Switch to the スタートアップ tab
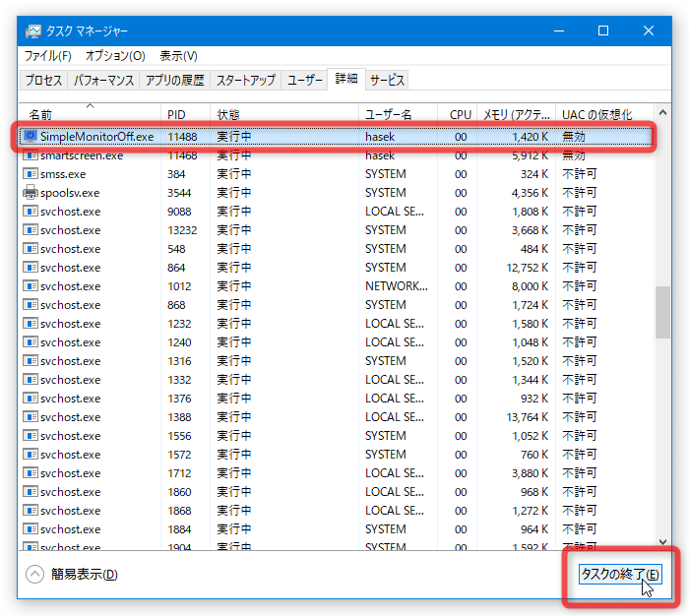 (x=246, y=80)
